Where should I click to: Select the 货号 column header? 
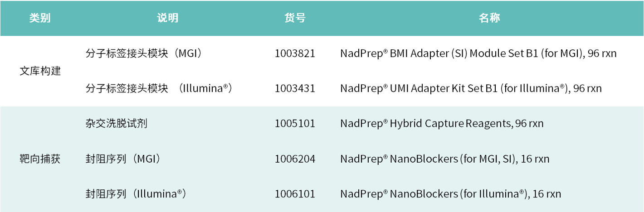click(295, 18)
